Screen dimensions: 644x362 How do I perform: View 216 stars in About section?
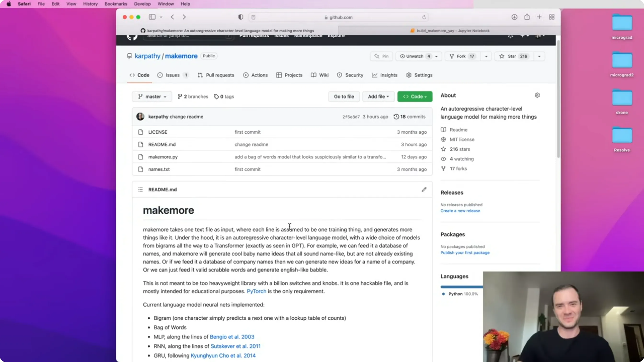455,149
